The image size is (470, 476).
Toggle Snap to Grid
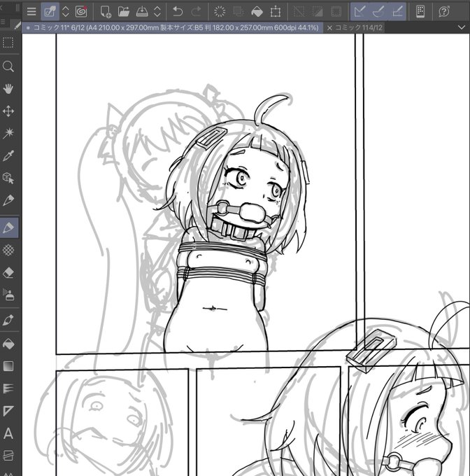tap(397, 11)
